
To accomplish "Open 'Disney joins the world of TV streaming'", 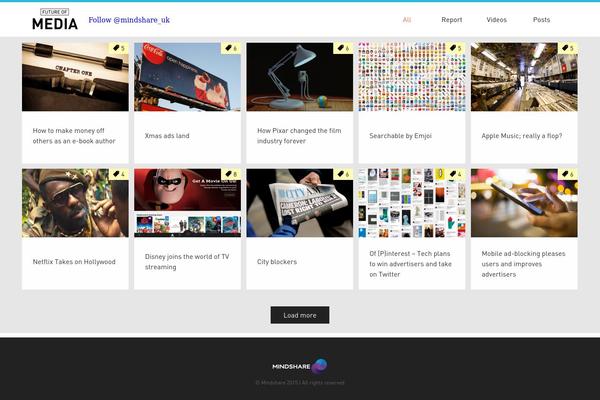I will [187, 262].
